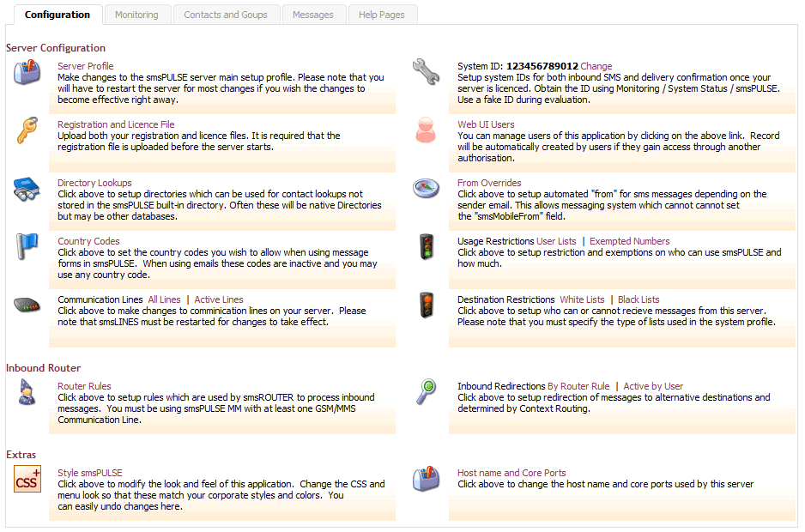Viewport: 805px width, 532px height.
Task: Click the Extras heading
Action: coord(21,455)
